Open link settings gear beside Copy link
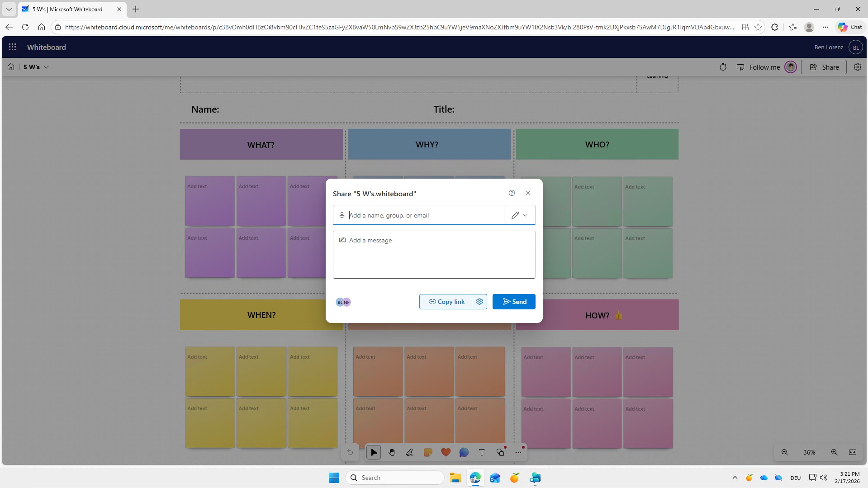 click(479, 302)
